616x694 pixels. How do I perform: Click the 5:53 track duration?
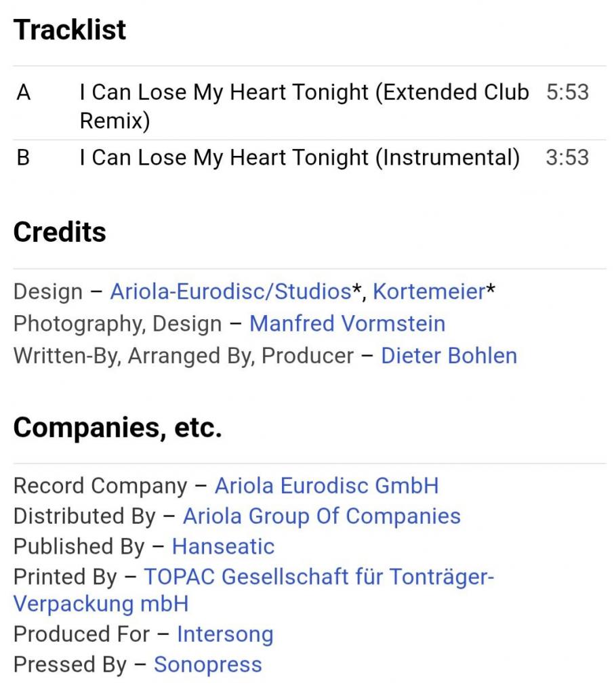(x=567, y=93)
